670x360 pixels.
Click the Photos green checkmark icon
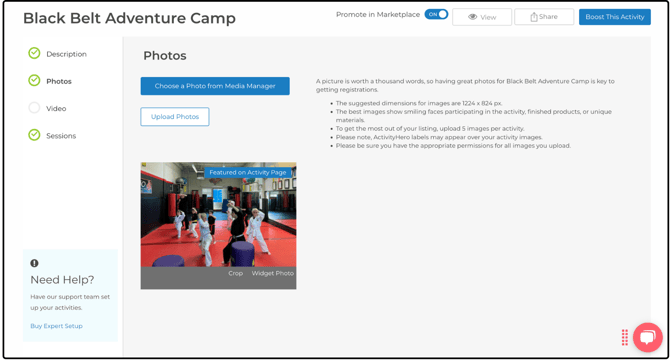34,80
